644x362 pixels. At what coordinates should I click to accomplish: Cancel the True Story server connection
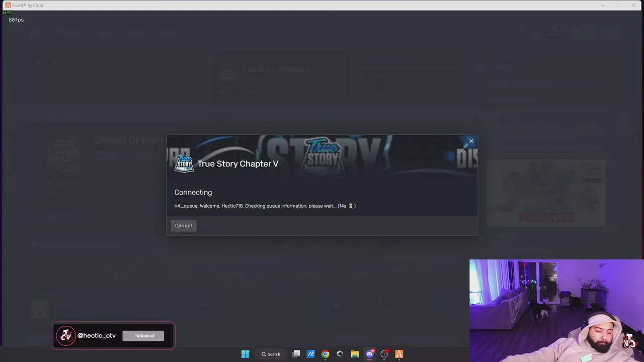183,225
